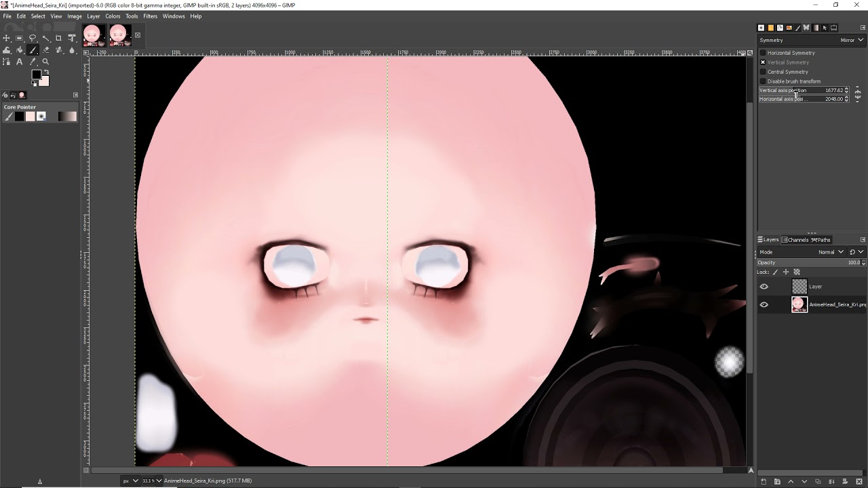Select the Bucket Fill tool
868x488 pixels.
19,49
